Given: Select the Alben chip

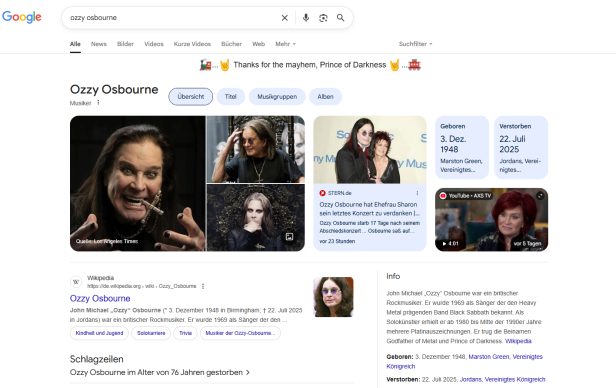Looking at the screenshot, I should pyautogui.click(x=325, y=97).
